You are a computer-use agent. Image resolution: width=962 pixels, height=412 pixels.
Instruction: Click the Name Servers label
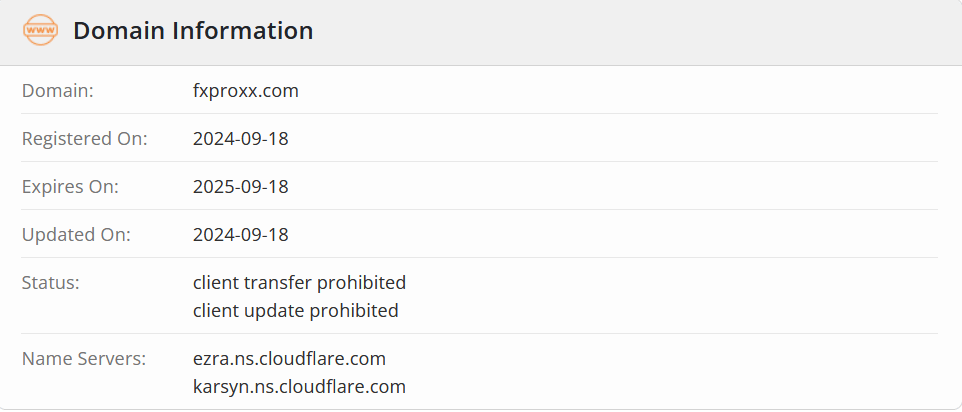[x=84, y=359]
